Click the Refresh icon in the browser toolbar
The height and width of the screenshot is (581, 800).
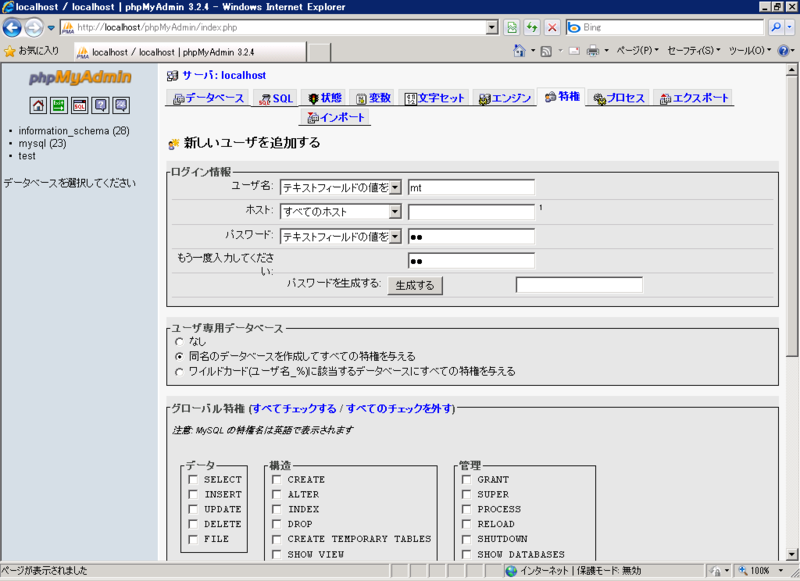[532, 27]
